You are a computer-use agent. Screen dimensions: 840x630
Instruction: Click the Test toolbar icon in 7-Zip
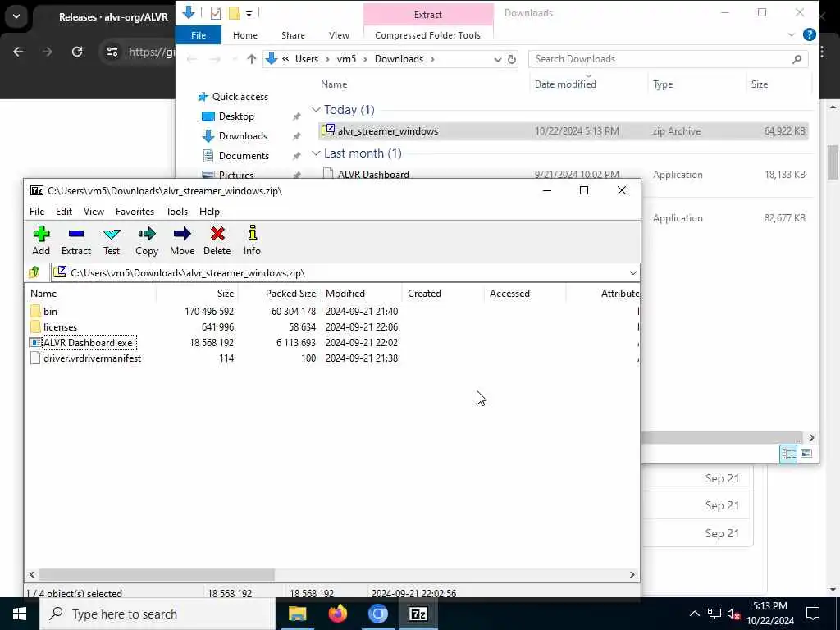[112, 240]
